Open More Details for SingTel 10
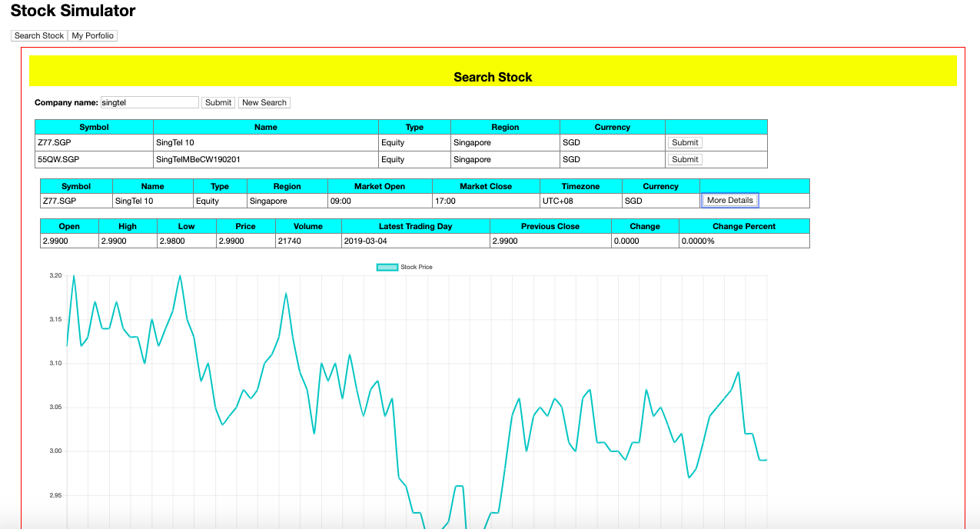 [729, 200]
